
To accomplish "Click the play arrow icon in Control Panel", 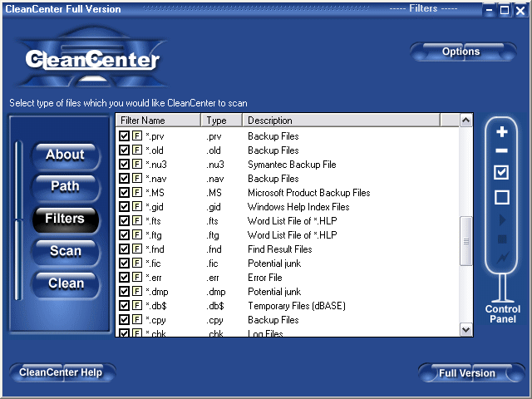I will tap(502, 219).
